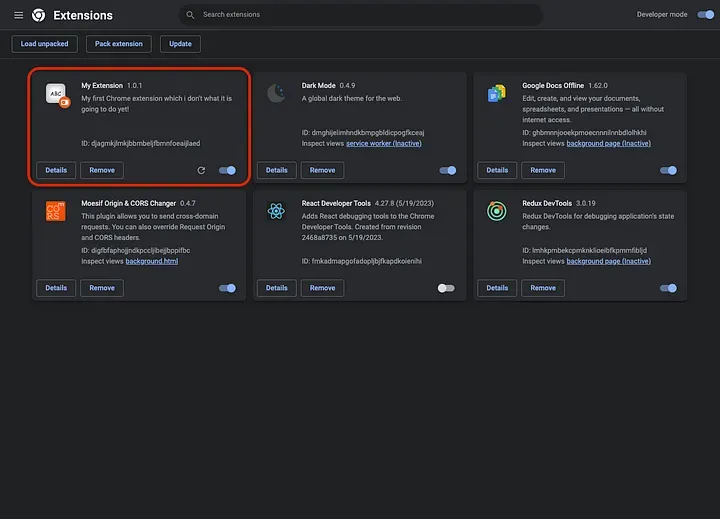The height and width of the screenshot is (519, 720).
Task: Click the React Developer Tools name text
Action: tap(336, 203)
